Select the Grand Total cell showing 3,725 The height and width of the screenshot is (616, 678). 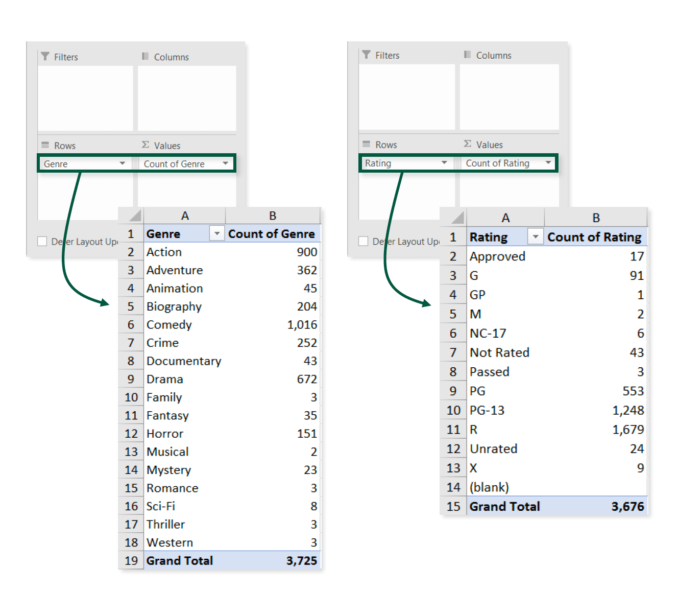click(x=301, y=560)
